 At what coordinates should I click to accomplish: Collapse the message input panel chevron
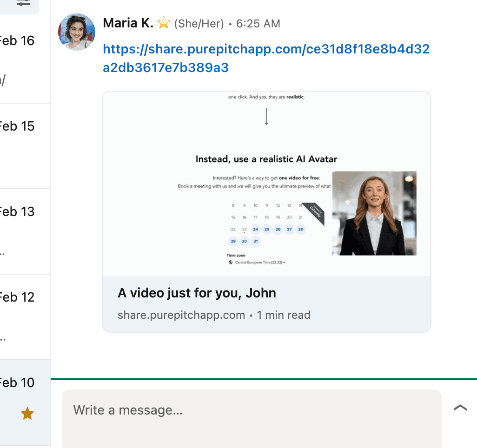[x=460, y=408]
